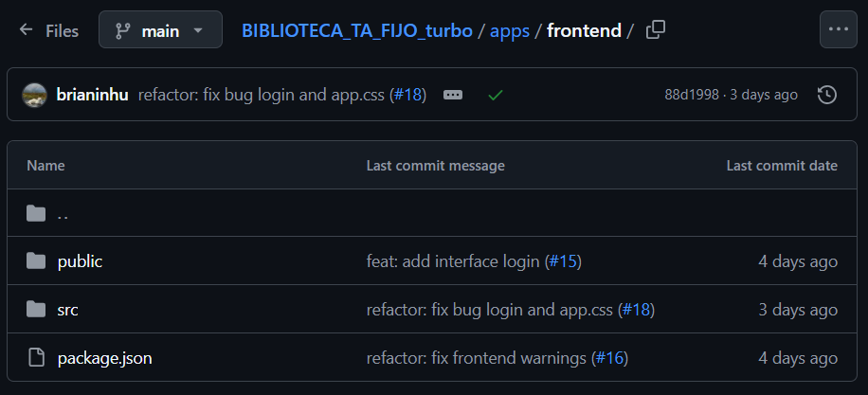
Task: Go to the apps breadcrumb folder
Action: (x=510, y=30)
